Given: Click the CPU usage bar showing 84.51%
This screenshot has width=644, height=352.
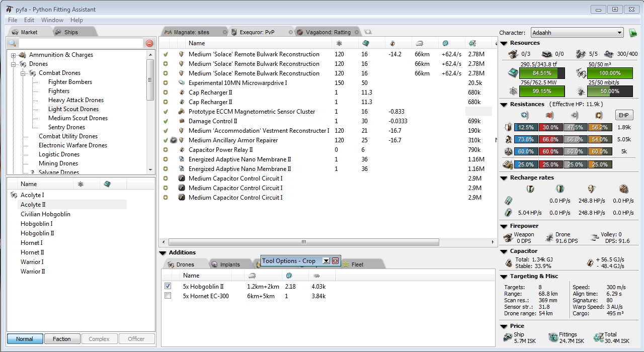Looking at the screenshot, I should [543, 73].
